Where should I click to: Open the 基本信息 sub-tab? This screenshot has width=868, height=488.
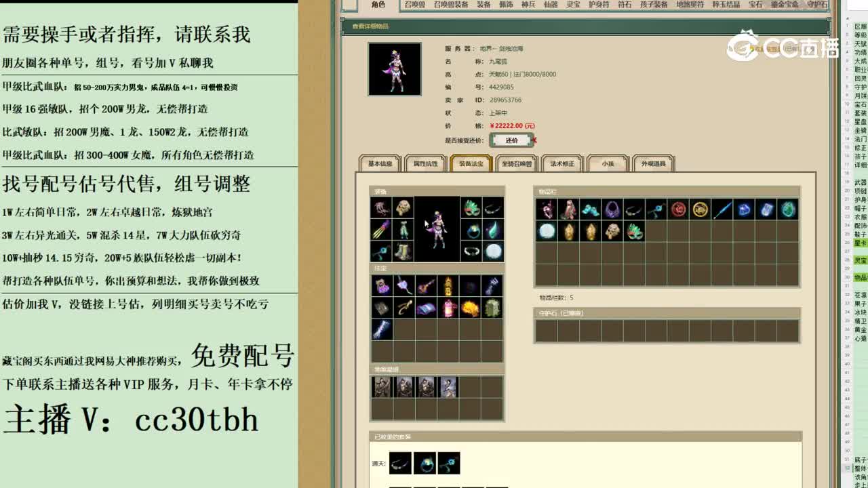[x=380, y=163]
